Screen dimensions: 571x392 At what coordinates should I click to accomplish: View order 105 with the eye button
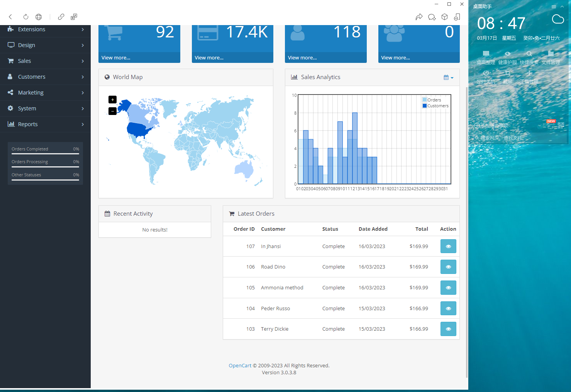[x=448, y=287]
